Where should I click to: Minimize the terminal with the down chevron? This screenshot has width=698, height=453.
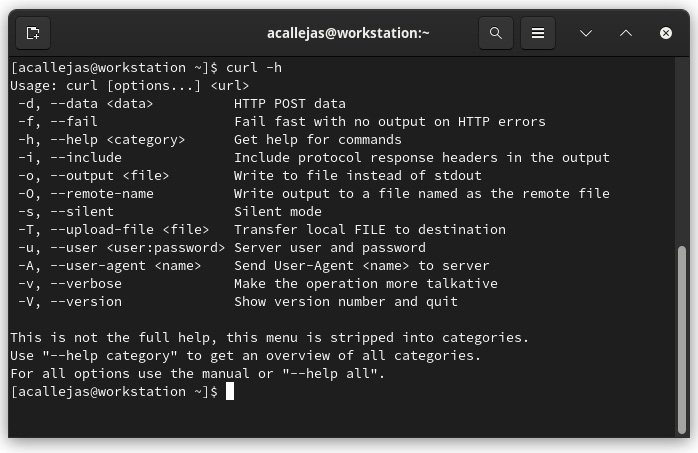click(586, 33)
